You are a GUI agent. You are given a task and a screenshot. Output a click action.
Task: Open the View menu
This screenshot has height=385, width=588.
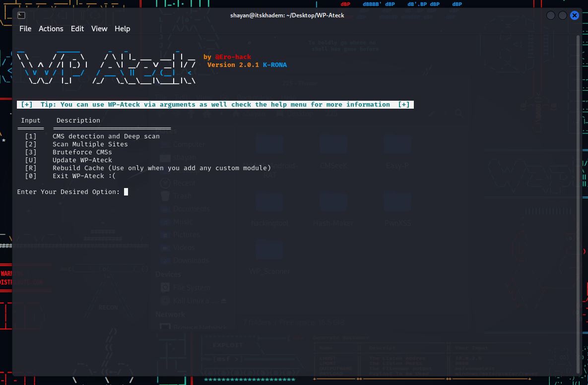pos(99,29)
